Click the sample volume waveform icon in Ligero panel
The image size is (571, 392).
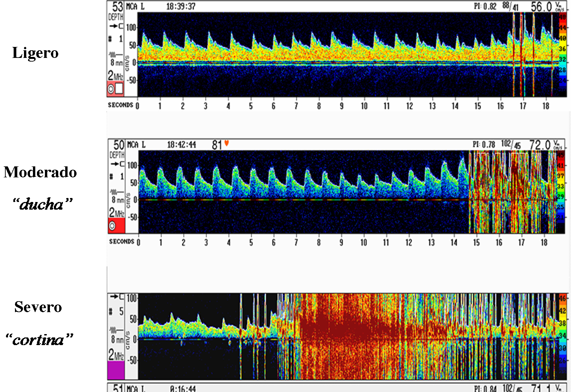click(115, 54)
